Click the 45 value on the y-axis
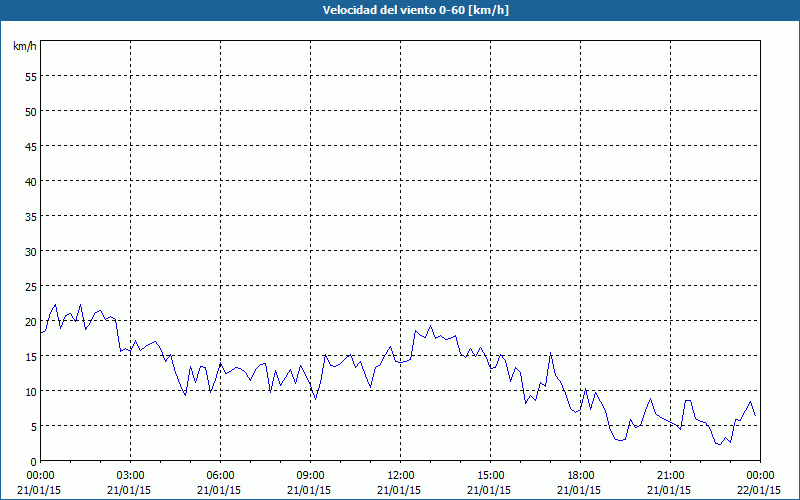This screenshot has width=800, height=500. pyautogui.click(x=31, y=146)
